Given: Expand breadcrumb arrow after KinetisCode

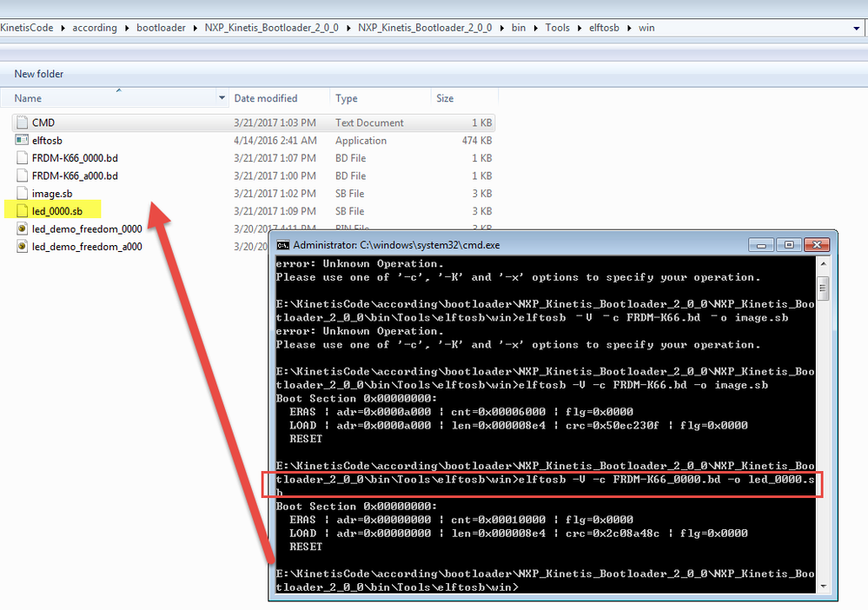Looking at the screenshot, I should pyautogui.click(x=63, y=28).
